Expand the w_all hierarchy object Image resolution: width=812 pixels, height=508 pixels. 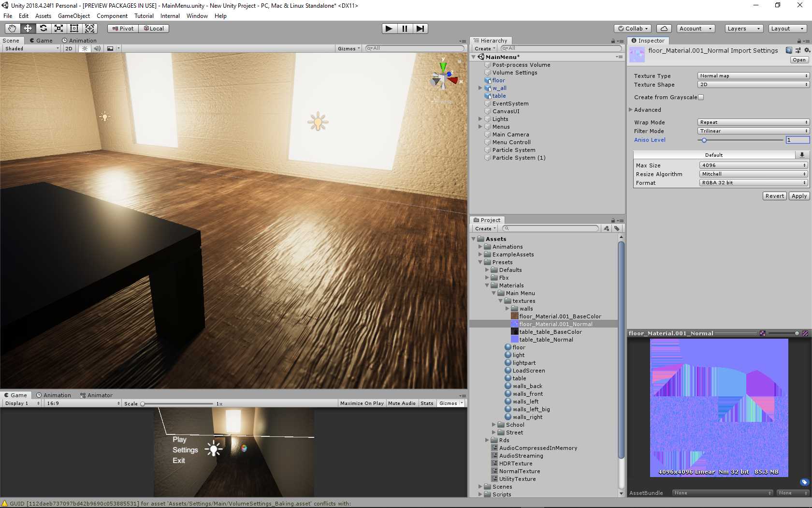point(480,88)
